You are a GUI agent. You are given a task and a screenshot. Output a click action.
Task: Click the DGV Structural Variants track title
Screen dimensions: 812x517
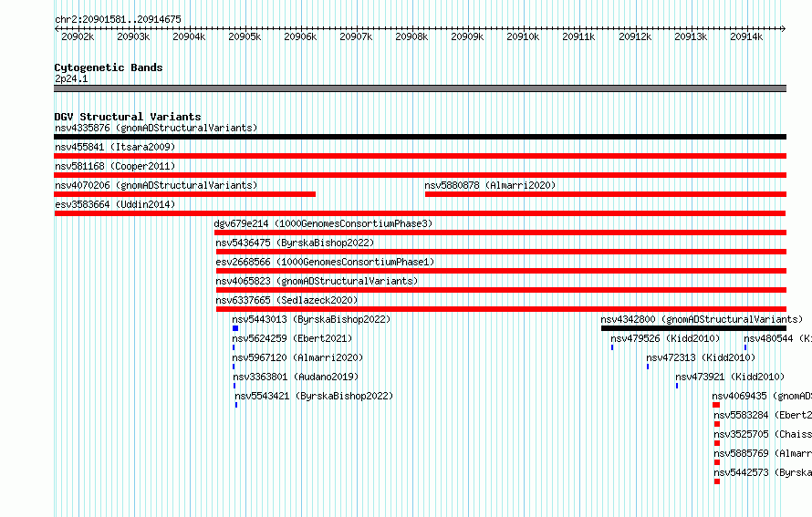point(128,117)
